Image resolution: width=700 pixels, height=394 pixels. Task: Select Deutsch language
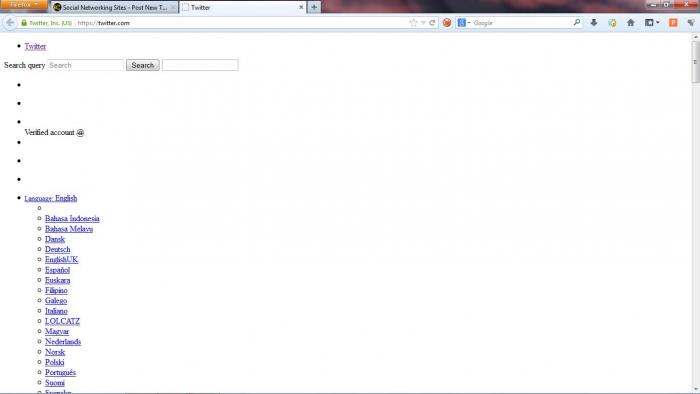coord(57,249)
